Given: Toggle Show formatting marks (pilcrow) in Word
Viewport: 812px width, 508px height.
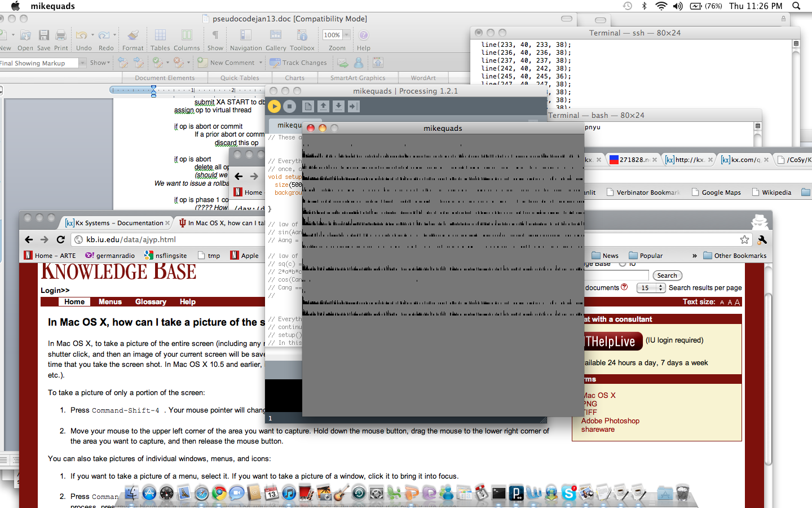Looking at the screenshot, I should (215, 36).
